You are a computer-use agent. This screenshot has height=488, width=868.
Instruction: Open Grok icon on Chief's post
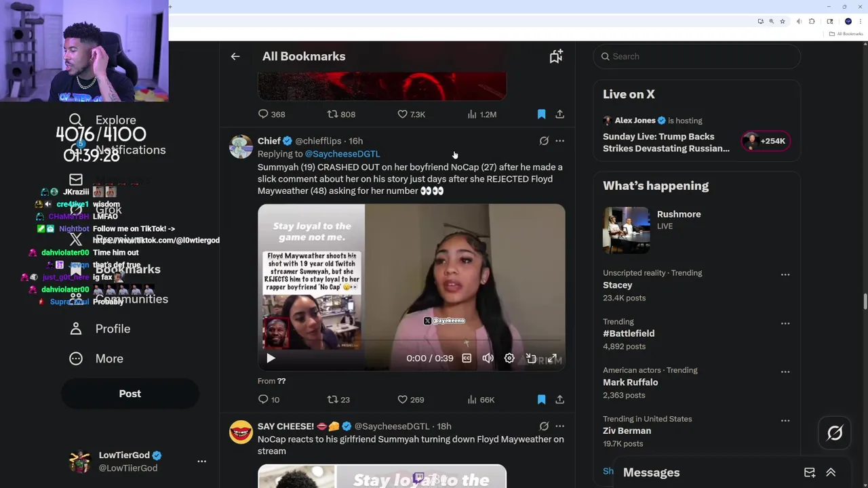[x=544, y=141]
